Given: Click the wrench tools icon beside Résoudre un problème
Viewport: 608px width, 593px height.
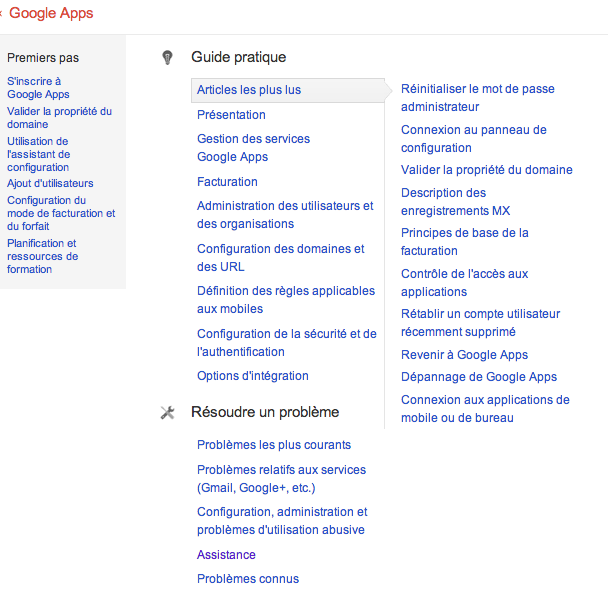Looking at the screenshot, I should [x=168, y=413].
